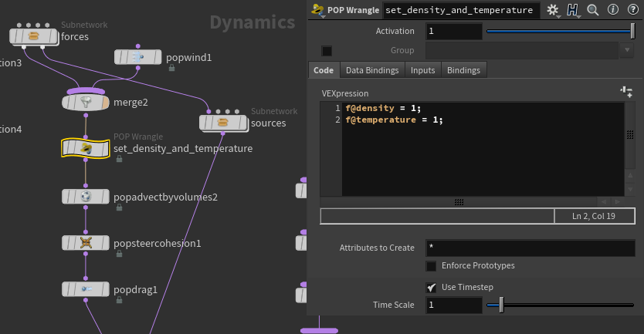Click the Attributes to Create field
Viewport: 644px width, 334px height.
[x=530, y=248]
